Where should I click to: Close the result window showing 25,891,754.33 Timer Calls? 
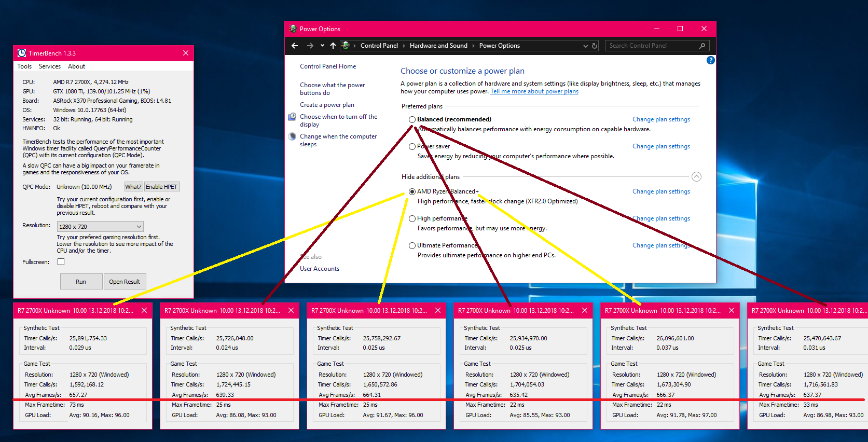click(144, 310)
